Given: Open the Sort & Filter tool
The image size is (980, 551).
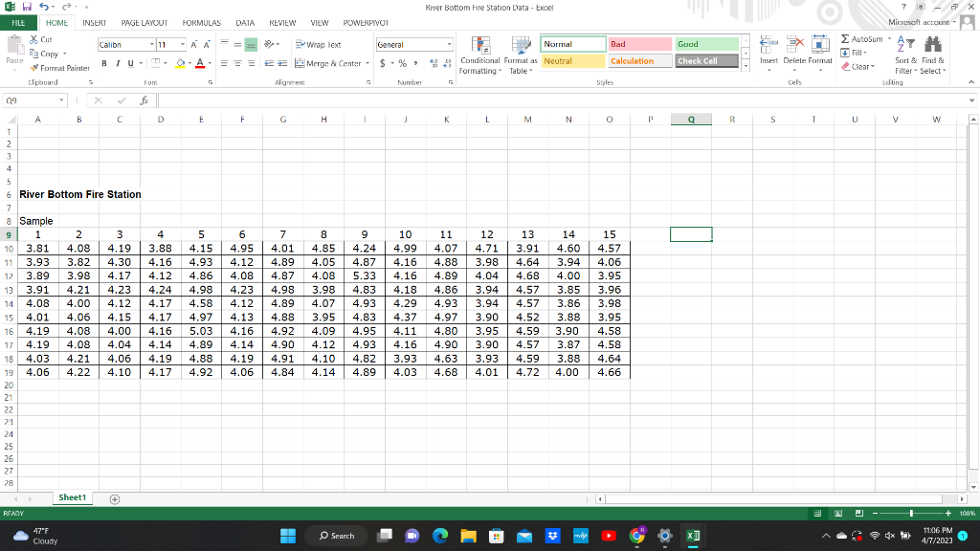Looking at the screenshot, I should tap(903, 53).
